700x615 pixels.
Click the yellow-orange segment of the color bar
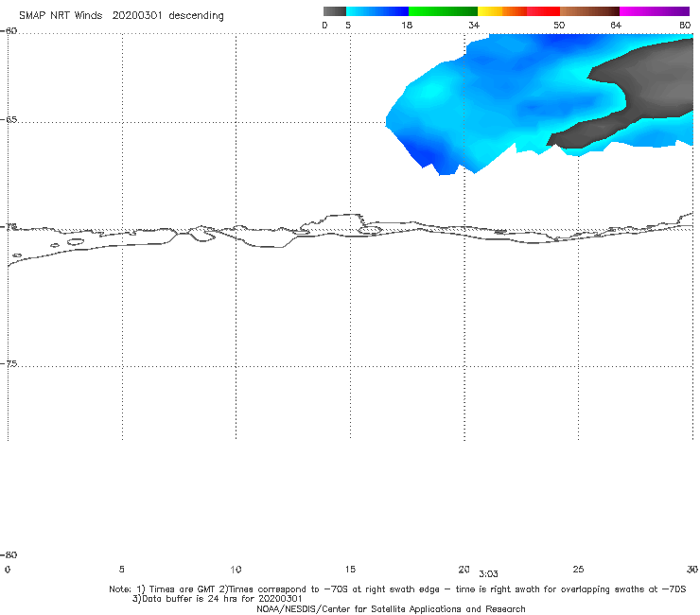[502, 11]
